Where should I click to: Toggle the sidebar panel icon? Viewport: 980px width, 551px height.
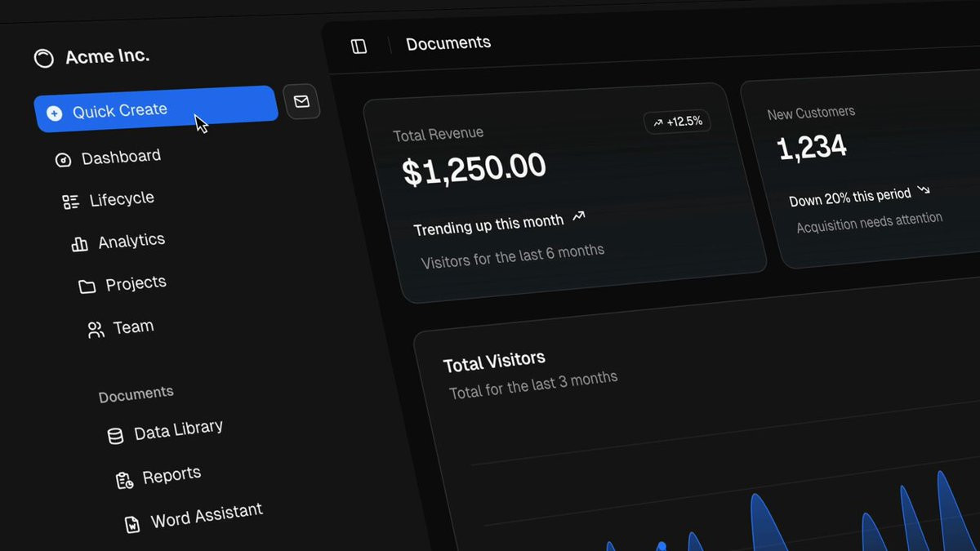(x=359, y=47)
